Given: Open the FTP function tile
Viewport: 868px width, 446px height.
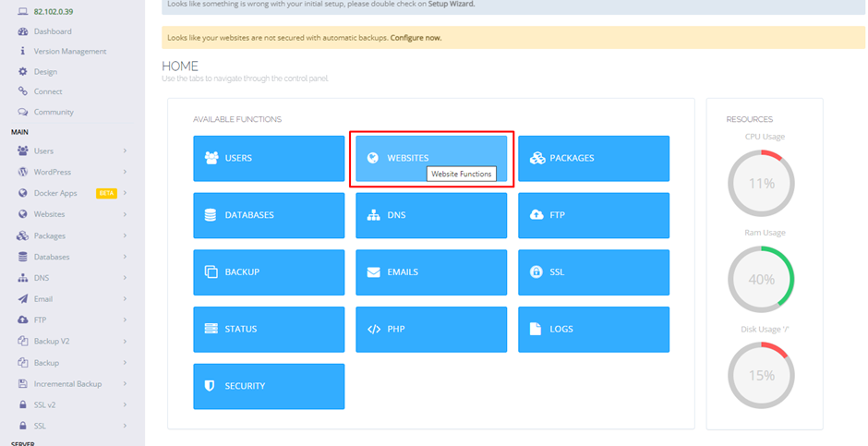Looking at the screenshot, I should point(594,215).
